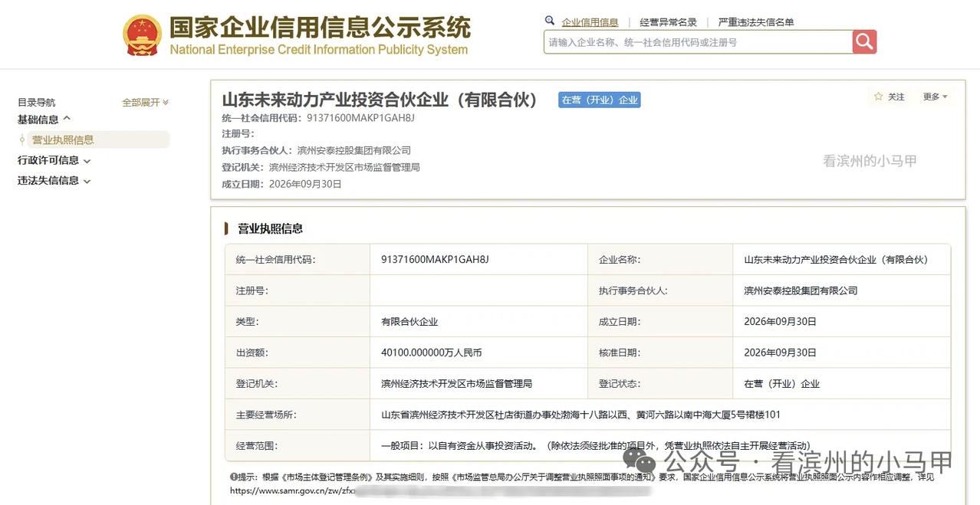Viewport: 980px width, 505px height.
Task: Click the company title 山东未来动力产业投资合伙企业
Action: [x=380, y=100]
